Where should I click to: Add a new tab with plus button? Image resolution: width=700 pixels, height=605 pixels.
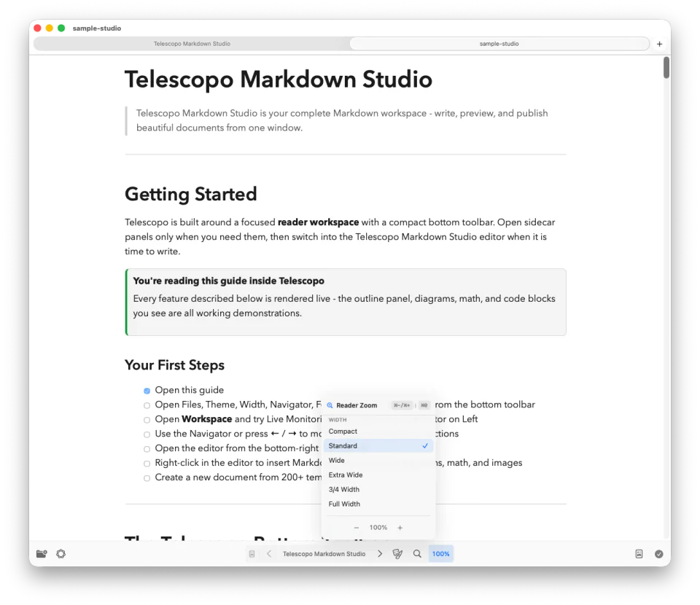pyautogui.click(x=659, y=44)
